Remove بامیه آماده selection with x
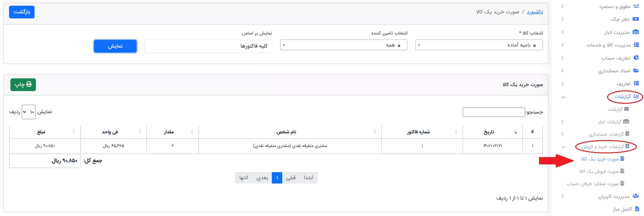This screenshot has width=644, height=216. [535, 46]
